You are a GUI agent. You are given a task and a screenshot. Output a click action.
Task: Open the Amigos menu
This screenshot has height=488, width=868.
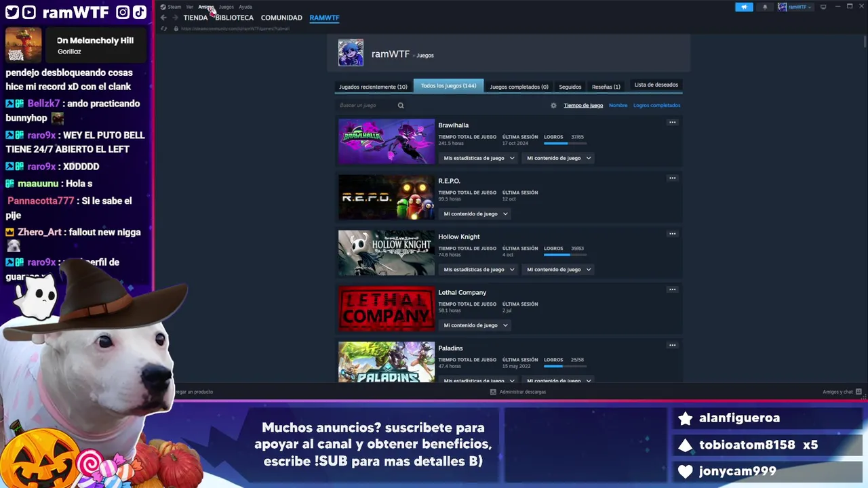point(206,7)
